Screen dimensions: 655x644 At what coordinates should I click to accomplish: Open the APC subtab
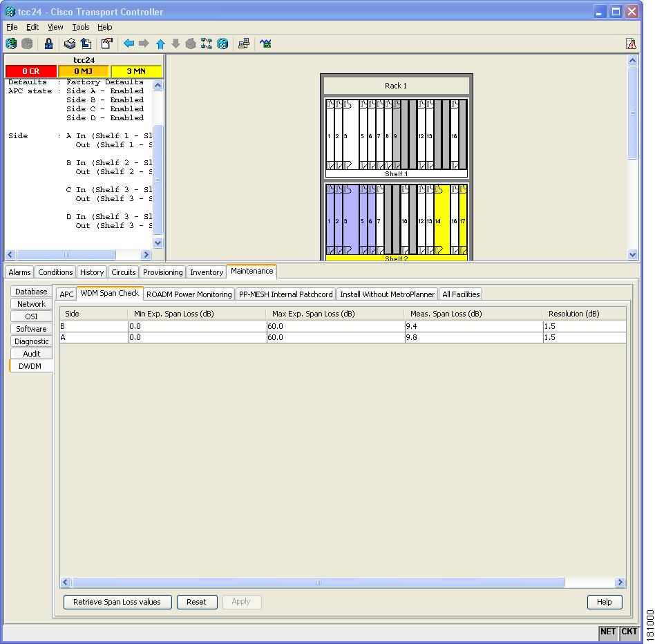click(x=66, y=294)
